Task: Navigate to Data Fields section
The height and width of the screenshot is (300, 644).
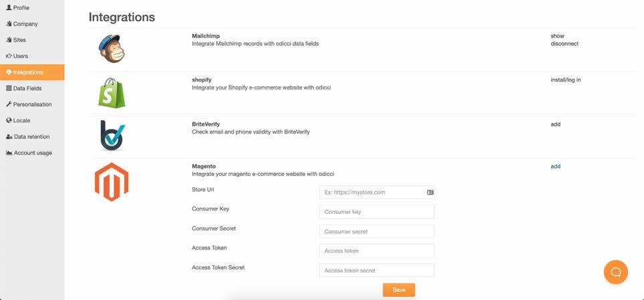Action: tap(27, 88)
